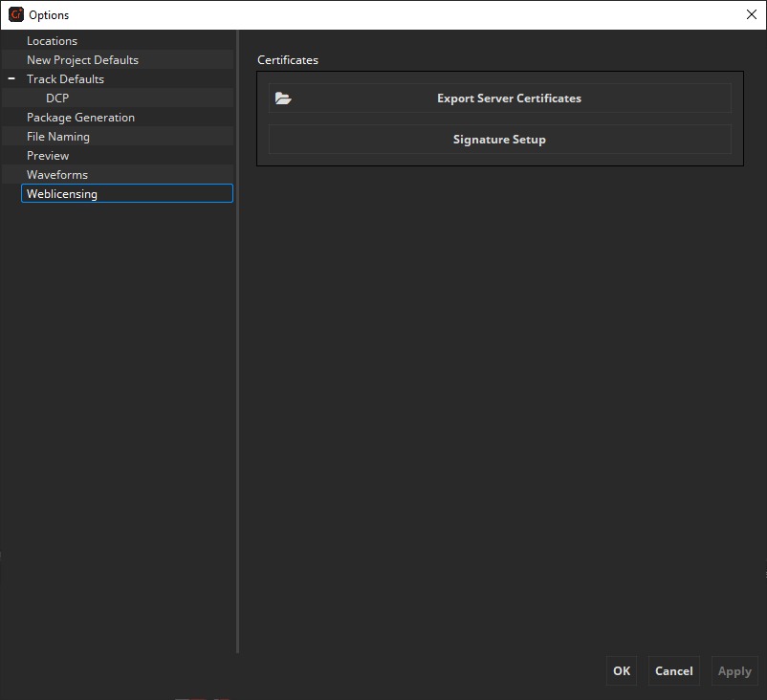This screenshot has height=700, width=767.
Task: Select the Track Defaults category
Action: point(65,79)
